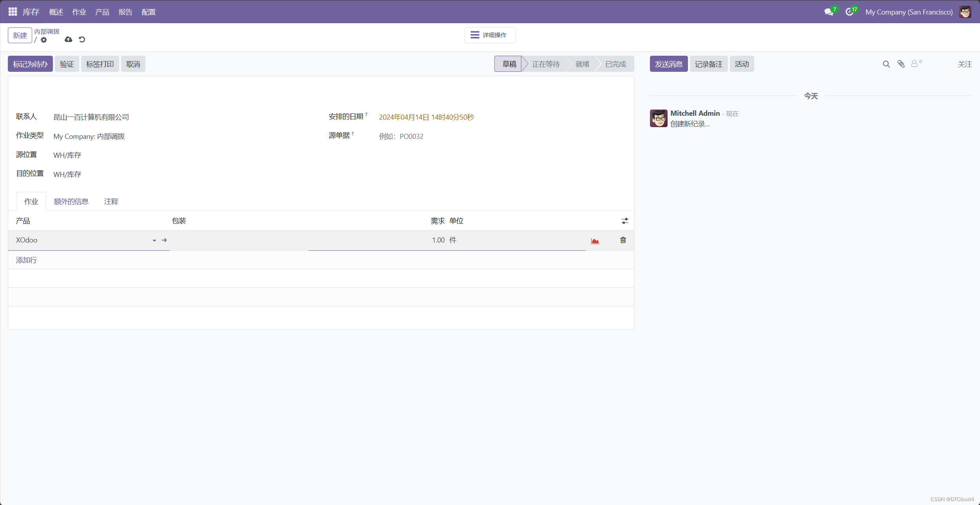Open the activities clock icon

click(849, 12)
